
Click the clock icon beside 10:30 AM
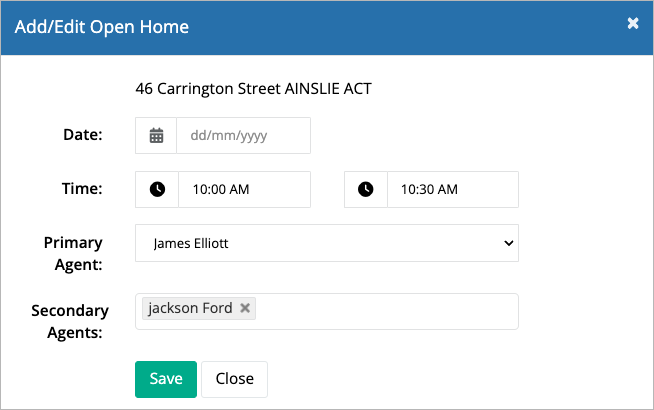pos(366,189)
